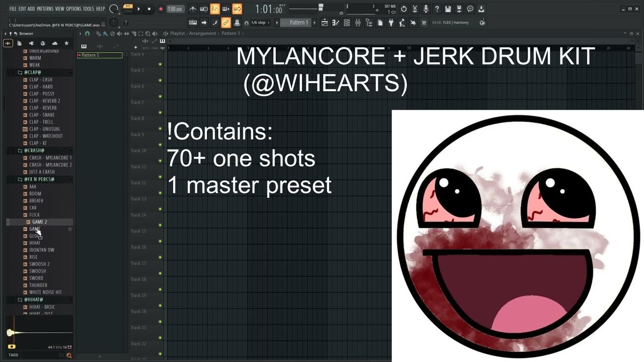The width and height of the screenshot is (644, 362).
Task: Open the PATTERNS menu
Action: click(45, 9)
